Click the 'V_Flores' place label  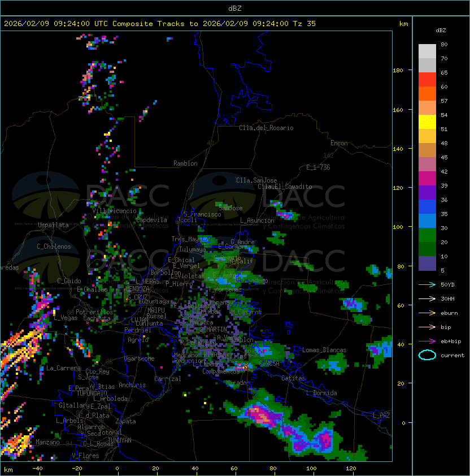85,456
